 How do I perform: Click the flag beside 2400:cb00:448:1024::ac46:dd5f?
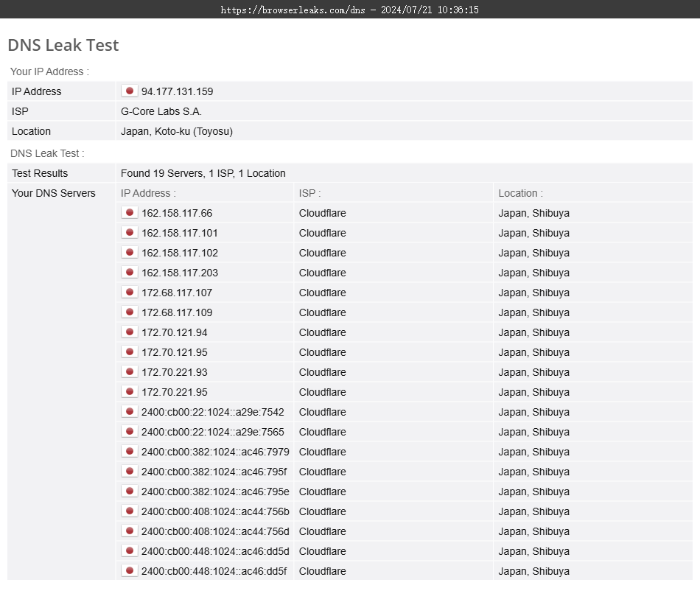point(130,571)
